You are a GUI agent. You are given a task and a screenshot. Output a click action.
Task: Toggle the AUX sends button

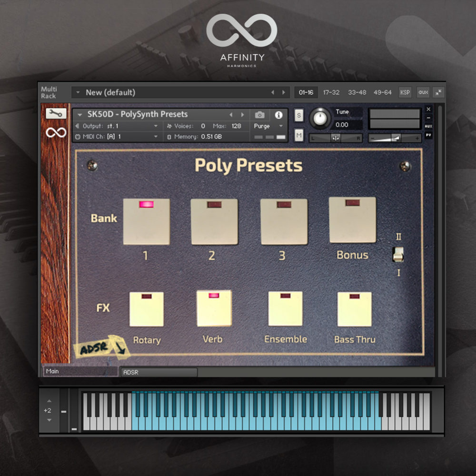click(428, 126)
